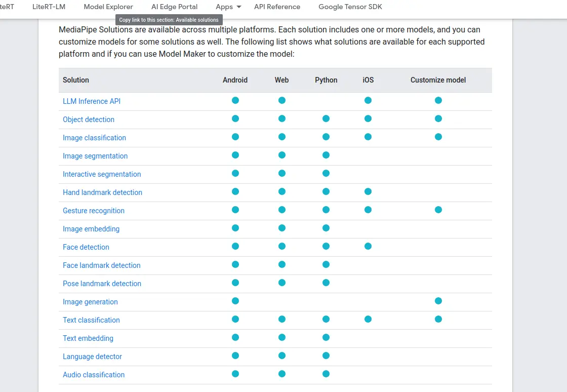Click the iOS dot for Object detection

tap(368, 119)
